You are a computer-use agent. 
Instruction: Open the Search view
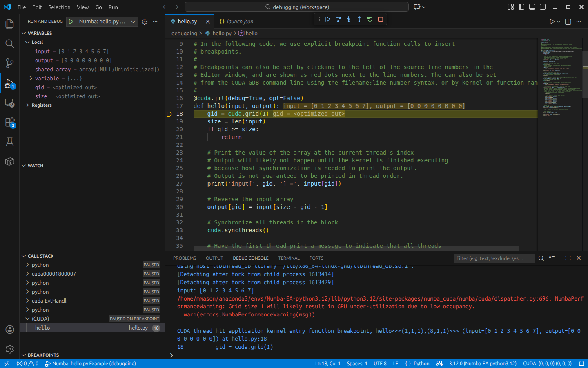9,44
